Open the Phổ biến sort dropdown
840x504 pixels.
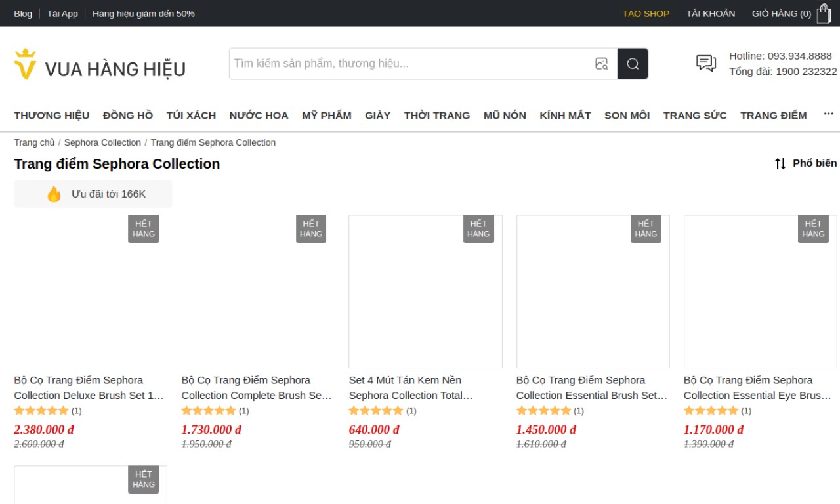[x=814, y=163]
